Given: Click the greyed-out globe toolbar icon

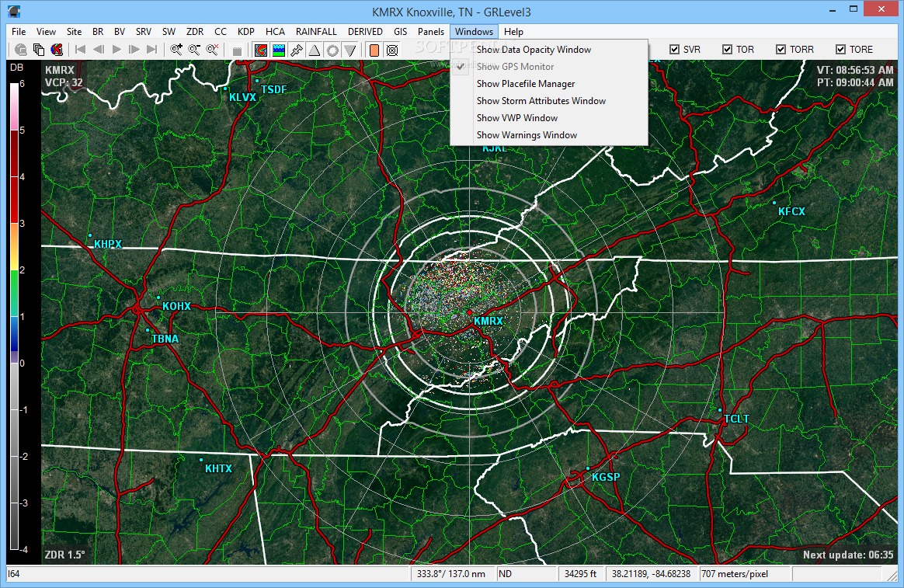Looking at the screenshot, I should pyautogui.click(x=21, y=50).
